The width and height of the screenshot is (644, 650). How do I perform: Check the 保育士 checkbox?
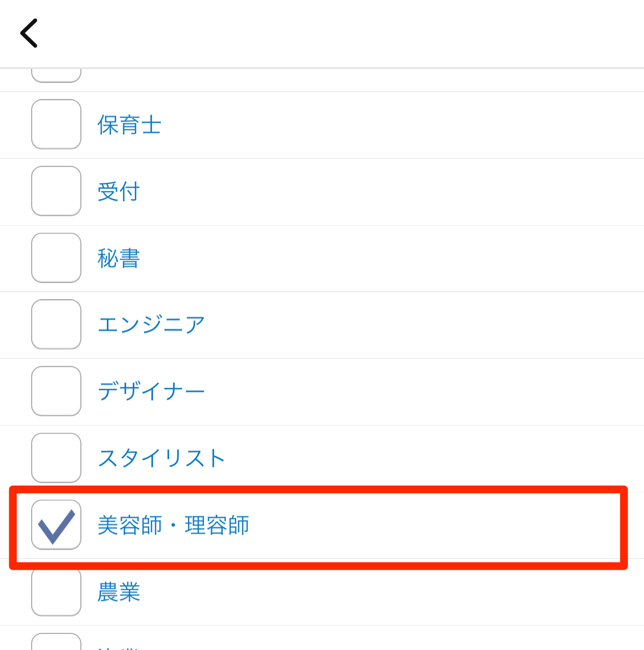56,124
